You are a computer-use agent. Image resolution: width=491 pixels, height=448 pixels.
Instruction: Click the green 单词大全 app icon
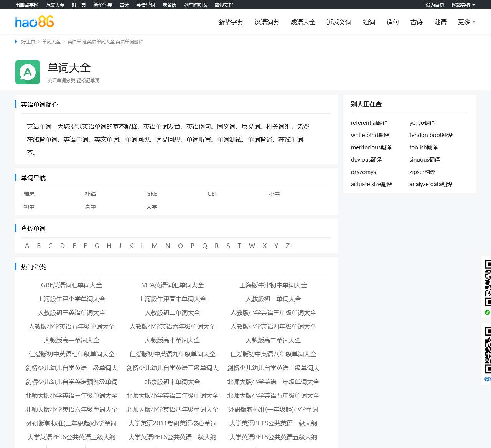pyautogui.click(x=28, y=72)
